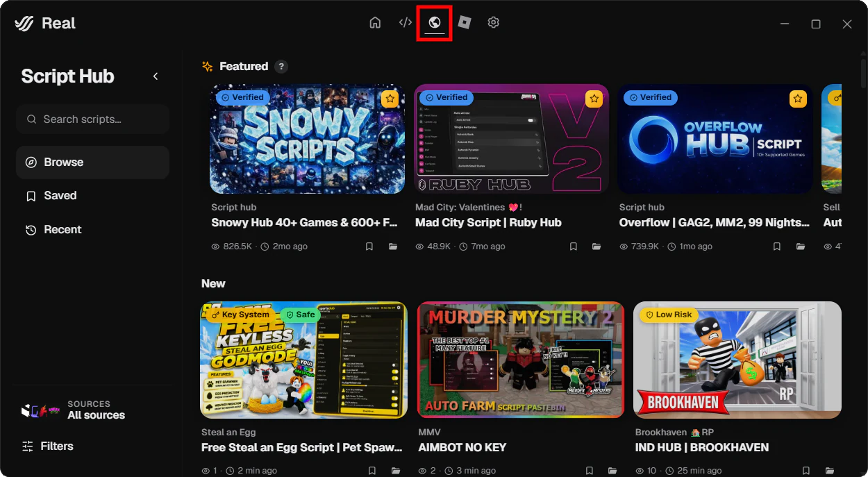
Task: Open the Recent scripts section
Action: coord(92,230)
